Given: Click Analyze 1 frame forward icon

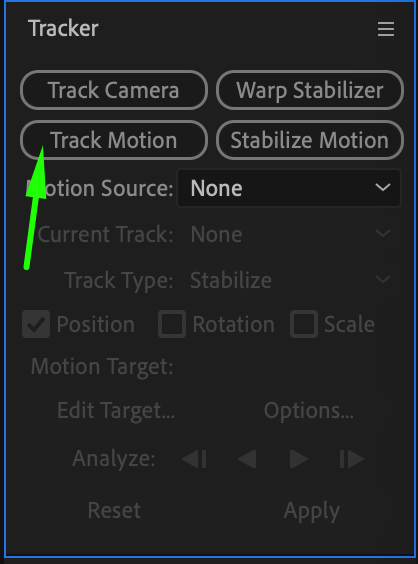Looking at the screenshot, I should click(x=352, y=459).
